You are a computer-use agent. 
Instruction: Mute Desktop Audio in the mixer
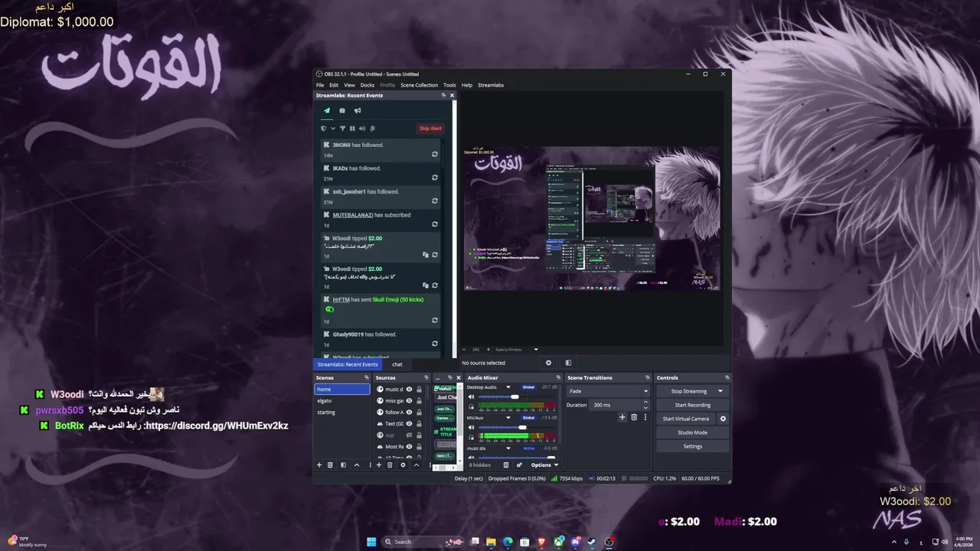[x=472, y=396]
